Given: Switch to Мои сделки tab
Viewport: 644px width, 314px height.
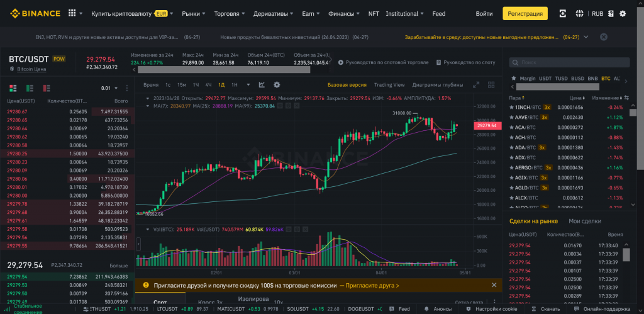Looking at the screenshot, I should click(585, 221).
